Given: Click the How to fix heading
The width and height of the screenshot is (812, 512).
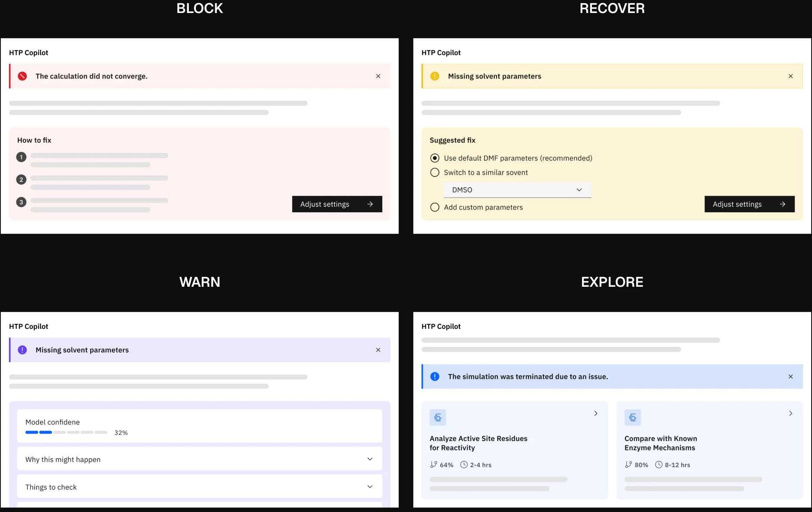Looking at the screenshot, I should tap(34, 140).
